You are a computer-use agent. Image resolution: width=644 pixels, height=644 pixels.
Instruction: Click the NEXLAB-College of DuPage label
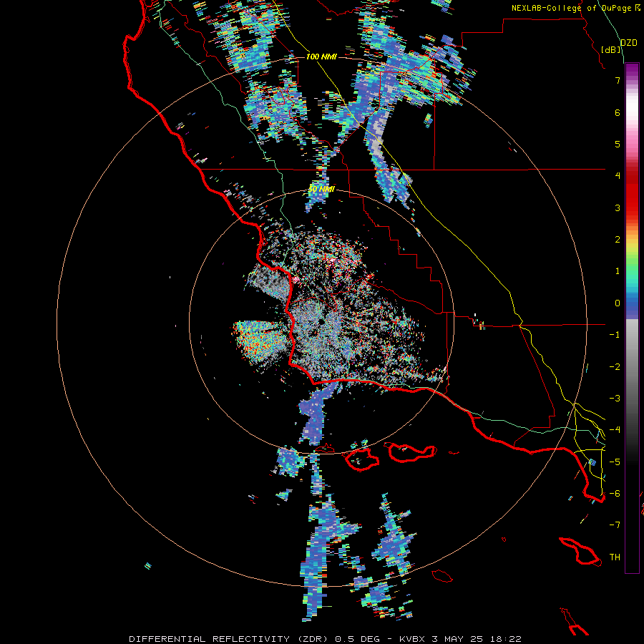(571, 8)
